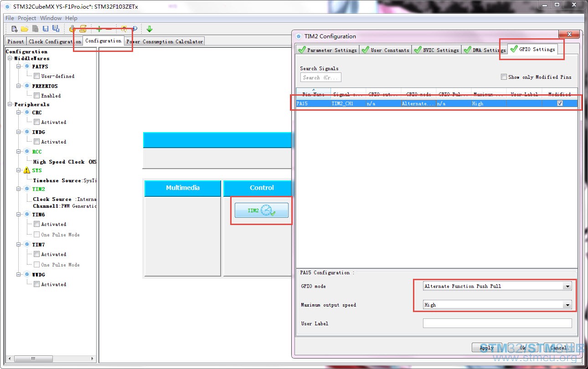Image resolution: width=588 pixels, height=369 pixels.
Task: Activate the CRC checkbox
Action: 36,122
